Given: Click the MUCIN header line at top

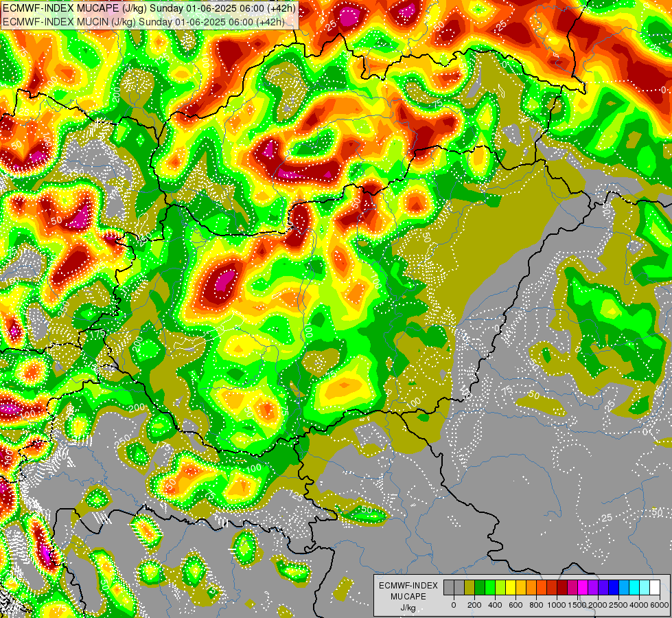Looking at the screenshot, I should pos(143,21).
